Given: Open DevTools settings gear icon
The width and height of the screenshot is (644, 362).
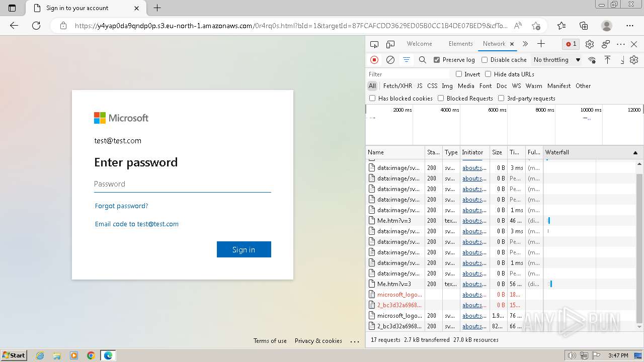Looking at the screenshot, I should pyautogui.click(x=590, y=44).
